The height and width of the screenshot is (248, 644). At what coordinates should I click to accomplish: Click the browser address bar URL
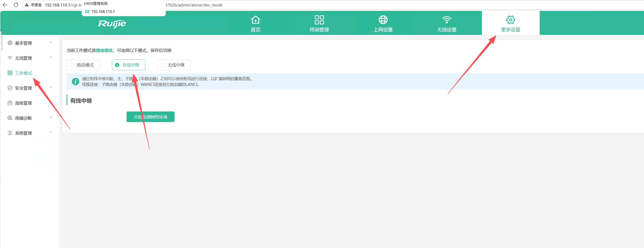pyautogui.click(x=134, y=5)
